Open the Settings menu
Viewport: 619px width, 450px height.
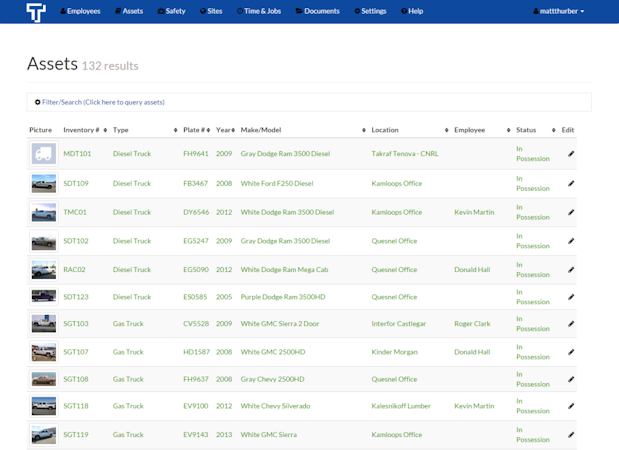(x=370, y=11)
